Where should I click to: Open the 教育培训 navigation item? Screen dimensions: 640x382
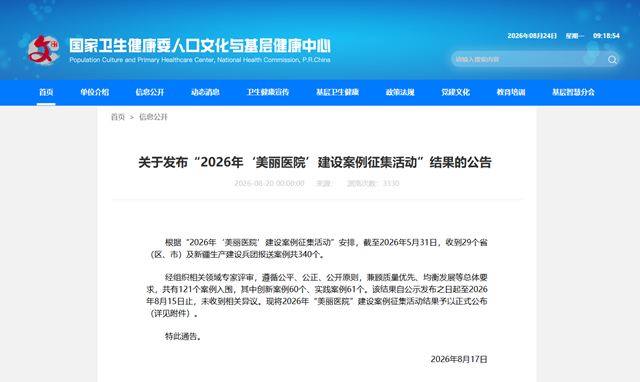tap(511, 92)
